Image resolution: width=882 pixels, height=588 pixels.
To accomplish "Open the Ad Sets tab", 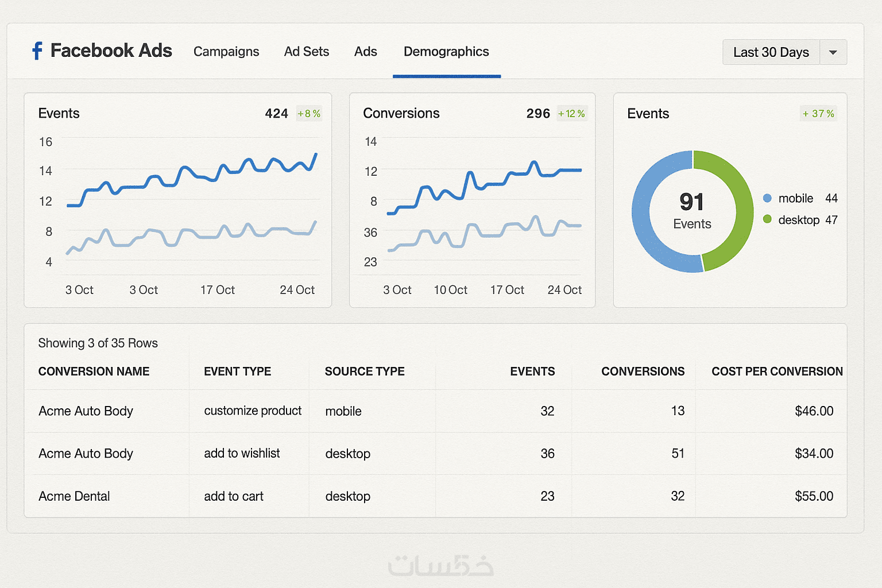I will pyautogui.click(x=307, y=52).
